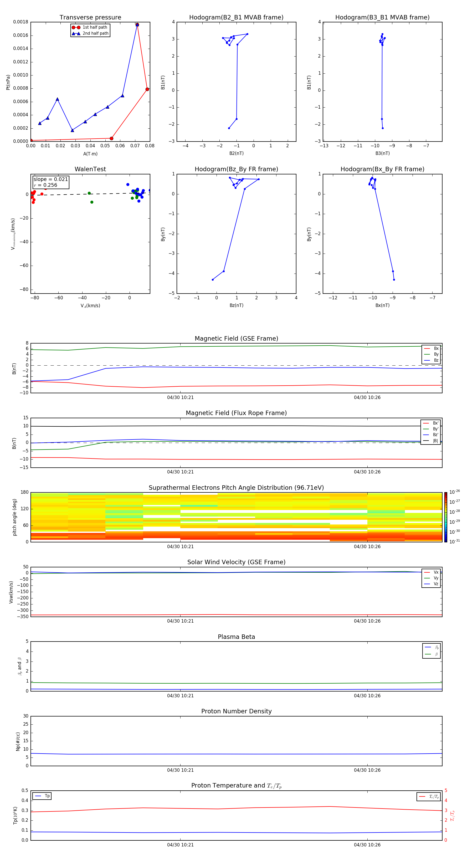
Task: Click the By legend entry in GSE magnetic field panel
Action: tap(431, 354)
